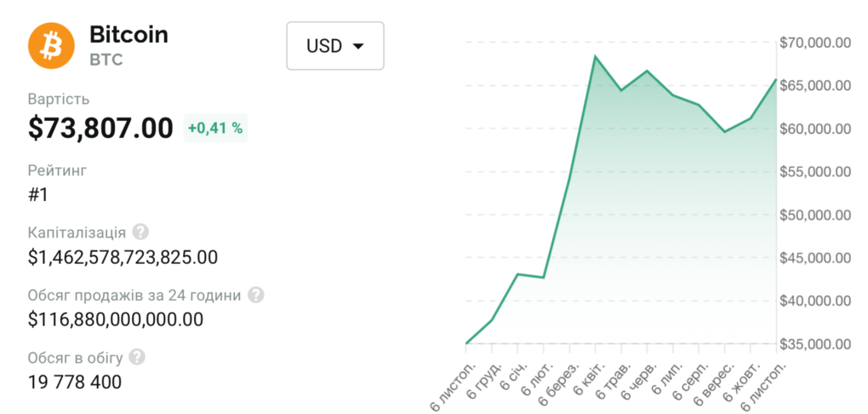Click the circulating supply value 19 778 400
Image resolution: width=868 pixels, height=414 pixels.
point(75,382)
